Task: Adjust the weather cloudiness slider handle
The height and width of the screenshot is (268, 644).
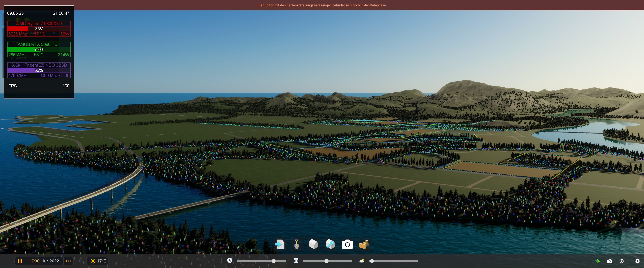Action: 372,261
